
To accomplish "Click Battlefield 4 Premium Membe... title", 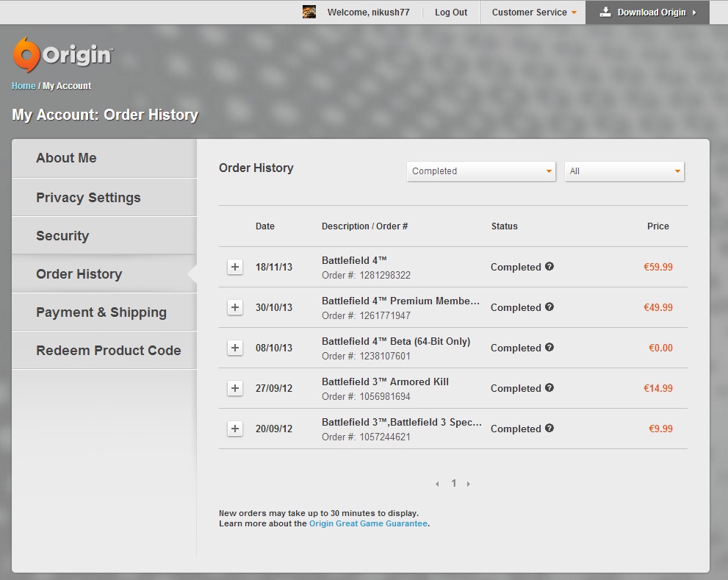I will 400,301.
